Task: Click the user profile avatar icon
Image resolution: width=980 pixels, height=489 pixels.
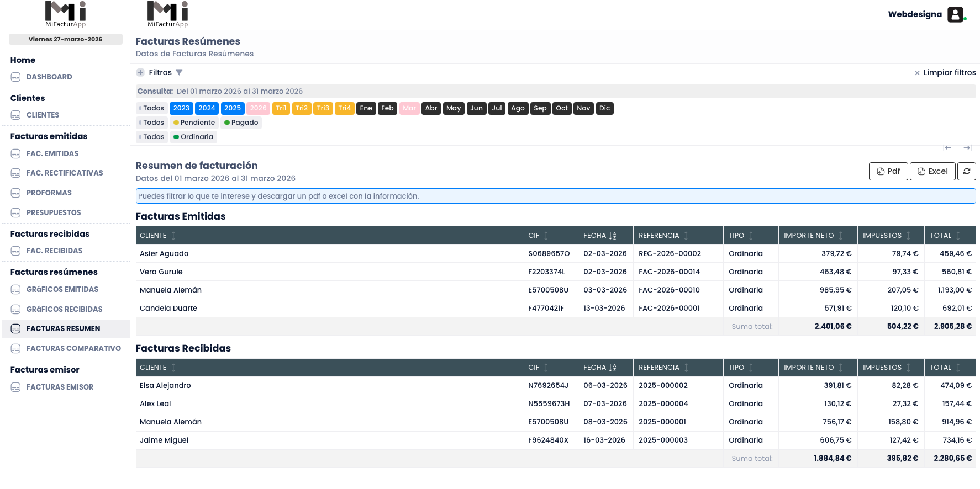Action: (955, 14)
